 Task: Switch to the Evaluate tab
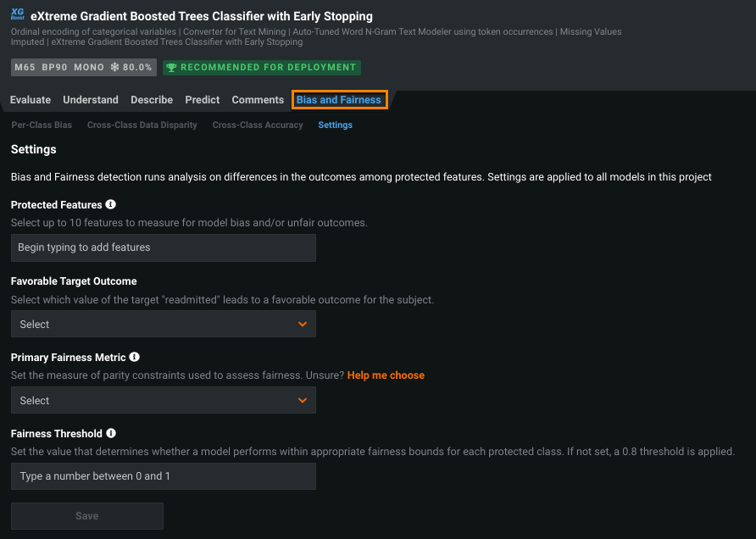(31, 100)
